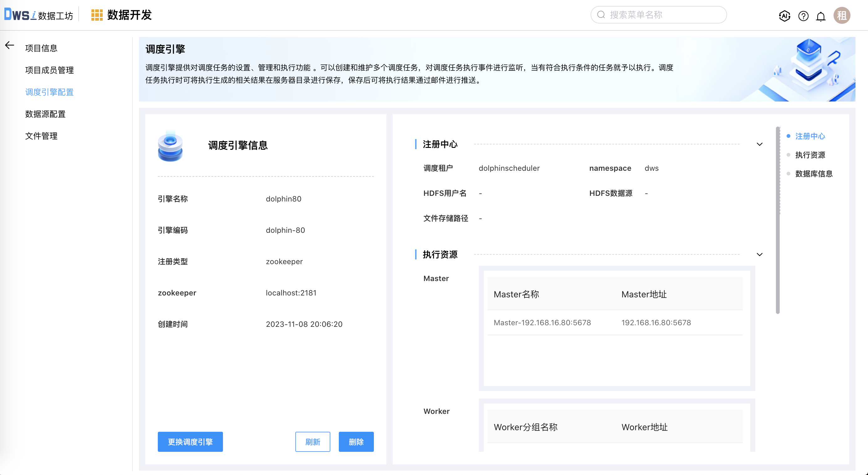Open 项目信息 in the sidebar

point(41,48)
